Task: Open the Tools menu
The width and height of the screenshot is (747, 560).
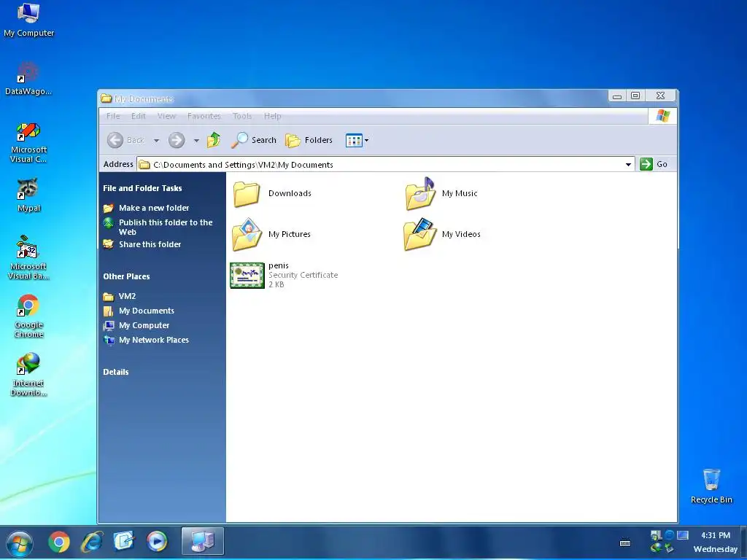Action: [242, 116]
